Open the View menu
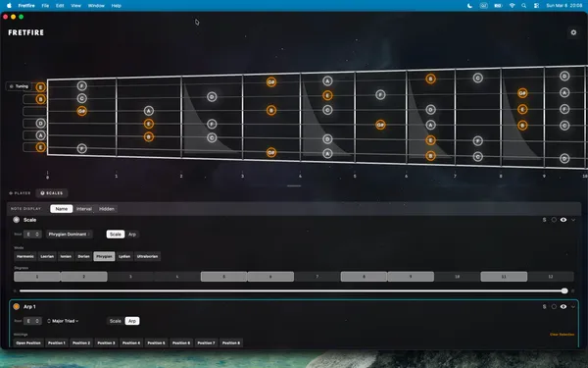The image size is (588, 368). 75,6
